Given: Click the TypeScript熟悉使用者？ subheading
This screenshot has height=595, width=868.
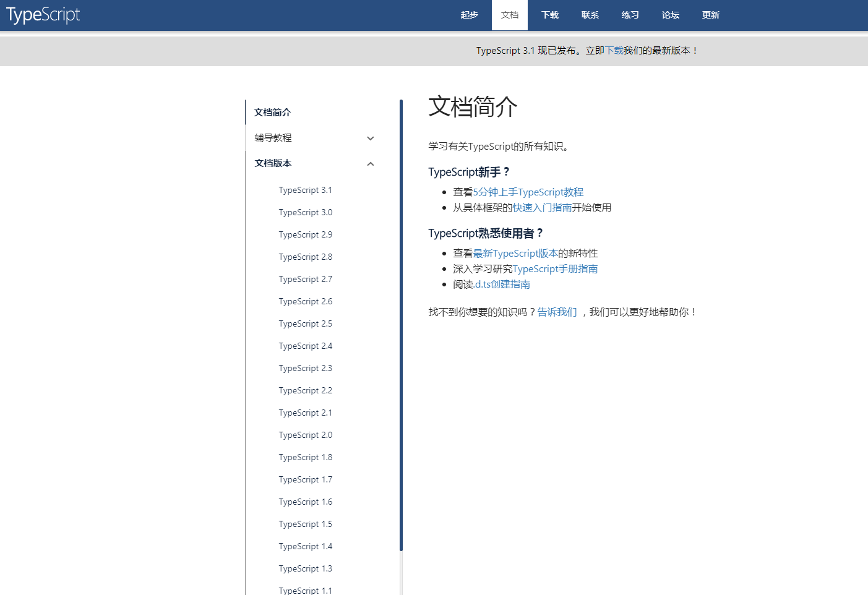Looking at the screenshot, I should [x=486, y=233].
